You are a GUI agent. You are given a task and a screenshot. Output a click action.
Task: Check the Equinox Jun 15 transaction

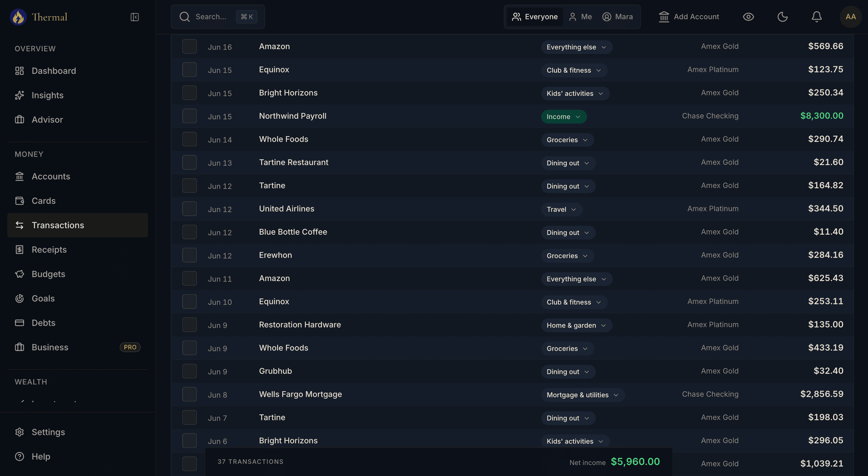coord(190,69)
